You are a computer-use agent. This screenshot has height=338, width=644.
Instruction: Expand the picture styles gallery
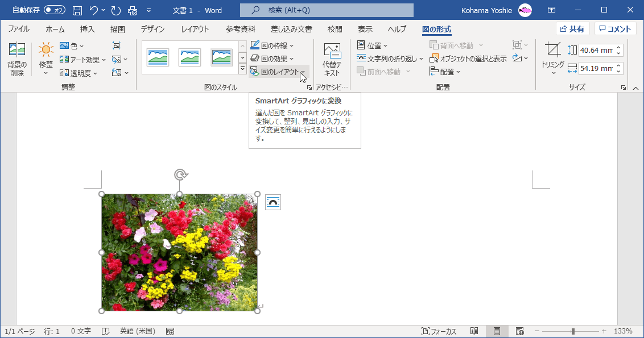click(x=241, y=68)
